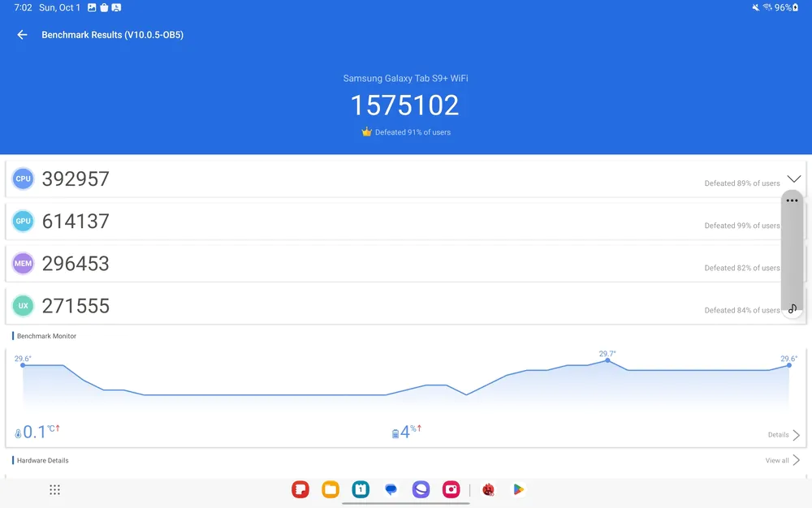
Task: Click 'Defeated 89% of users' text
Action: click(x=742, y=183)
